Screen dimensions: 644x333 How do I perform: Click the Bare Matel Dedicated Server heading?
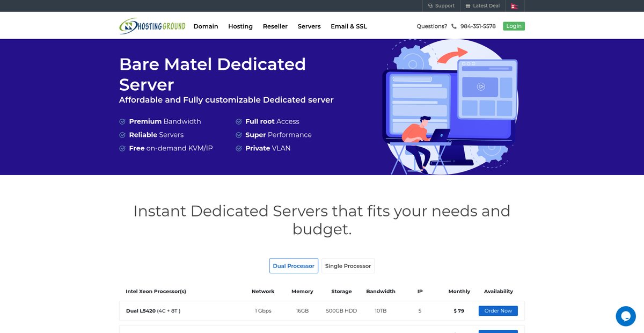coord(213,74)
